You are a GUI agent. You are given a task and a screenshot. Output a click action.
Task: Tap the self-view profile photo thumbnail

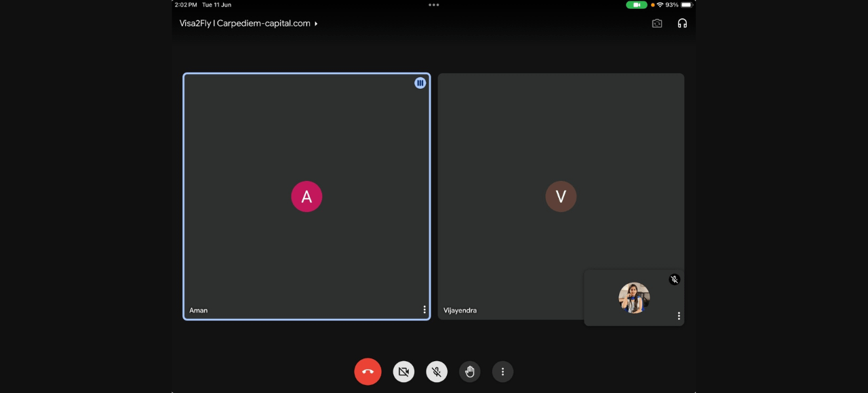634,298
